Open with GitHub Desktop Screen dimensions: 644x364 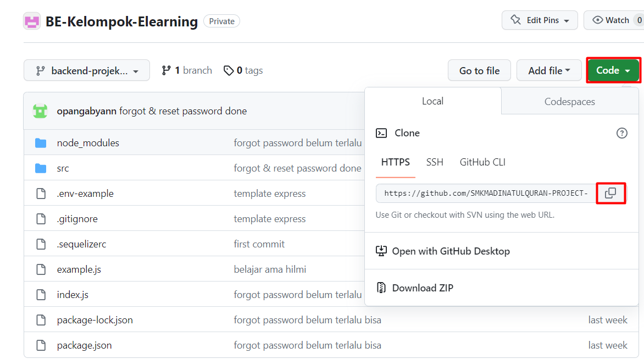451,251
